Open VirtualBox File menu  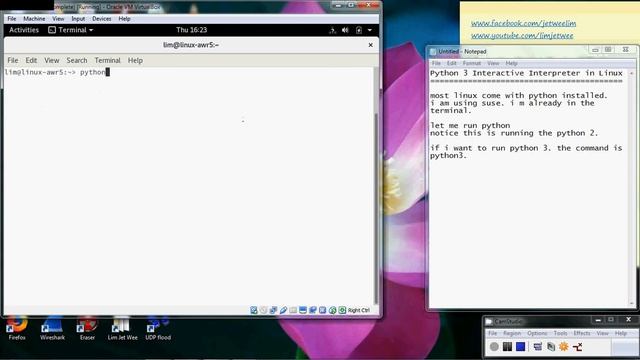(12, 19)
